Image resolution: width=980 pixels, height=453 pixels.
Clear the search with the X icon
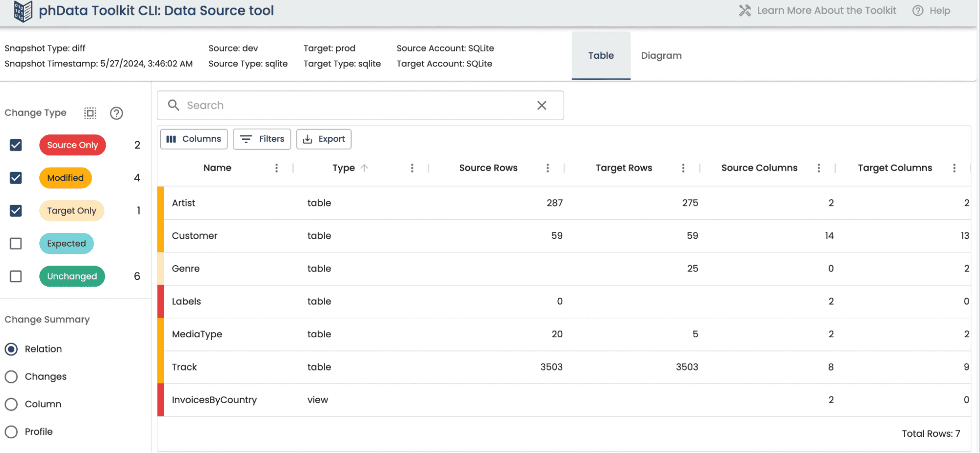coord(542,105)
